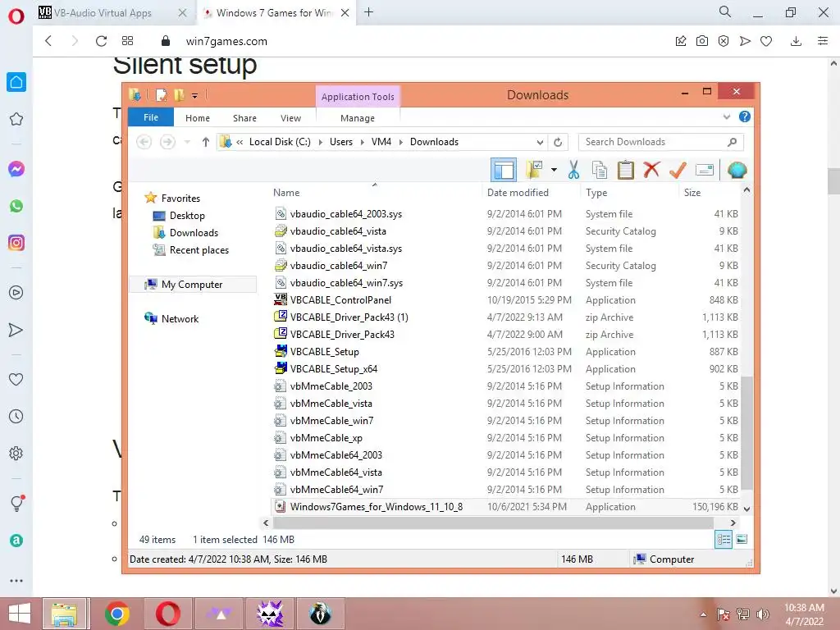This screenshot has width=840, height=630.
Task: Open the Home ribbon tab
Action: tap(198, 118)
